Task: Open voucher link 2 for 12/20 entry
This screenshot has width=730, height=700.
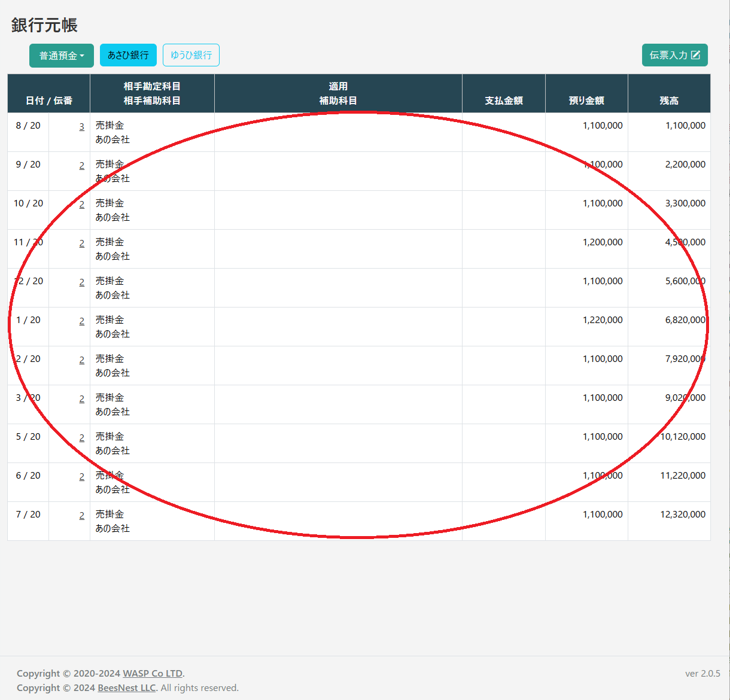Action: point(81,282)
